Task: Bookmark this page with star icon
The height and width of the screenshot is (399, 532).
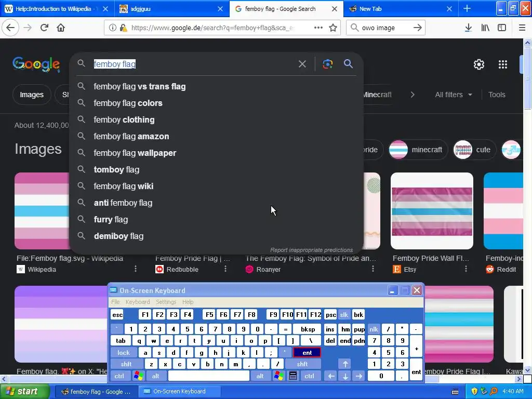Action: pos(333,28)
